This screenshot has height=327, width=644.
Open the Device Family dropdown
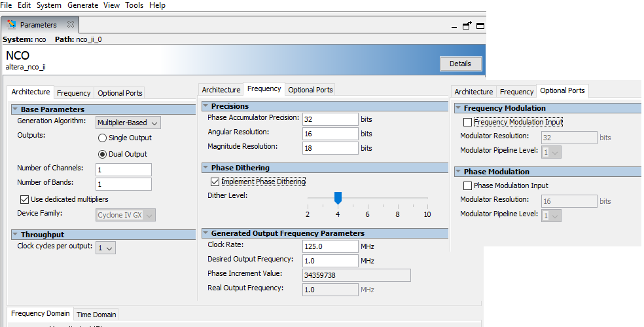coord(126,215)
